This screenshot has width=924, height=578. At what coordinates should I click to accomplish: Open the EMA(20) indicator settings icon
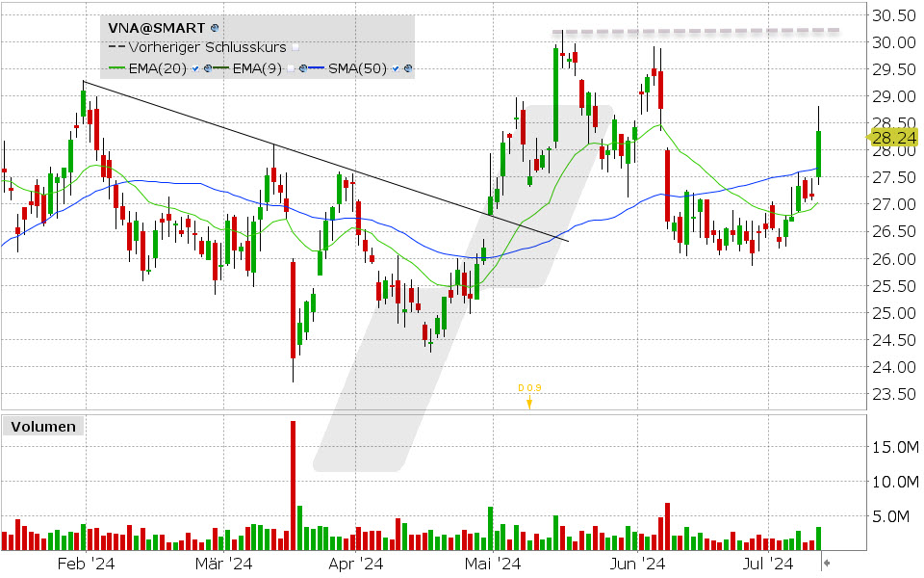[208, 68]
